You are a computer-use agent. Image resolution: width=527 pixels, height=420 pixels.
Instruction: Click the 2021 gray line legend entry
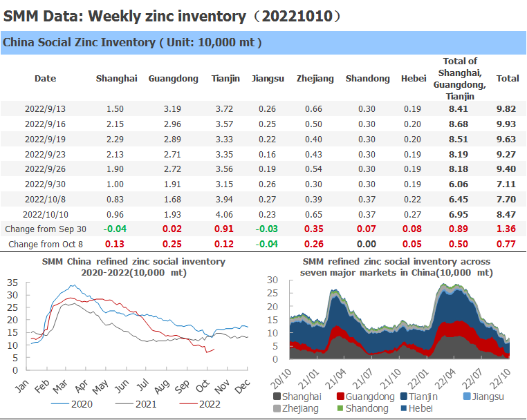136,404
